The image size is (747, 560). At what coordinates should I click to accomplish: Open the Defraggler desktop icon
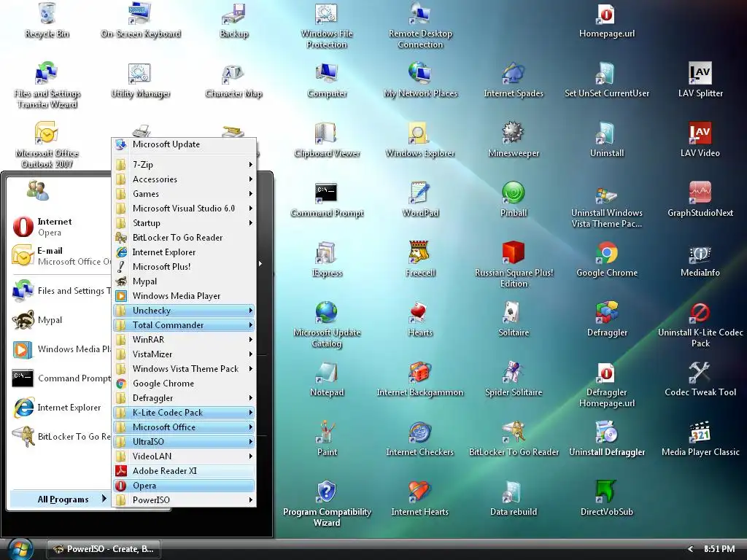click(x=606, y=319)
